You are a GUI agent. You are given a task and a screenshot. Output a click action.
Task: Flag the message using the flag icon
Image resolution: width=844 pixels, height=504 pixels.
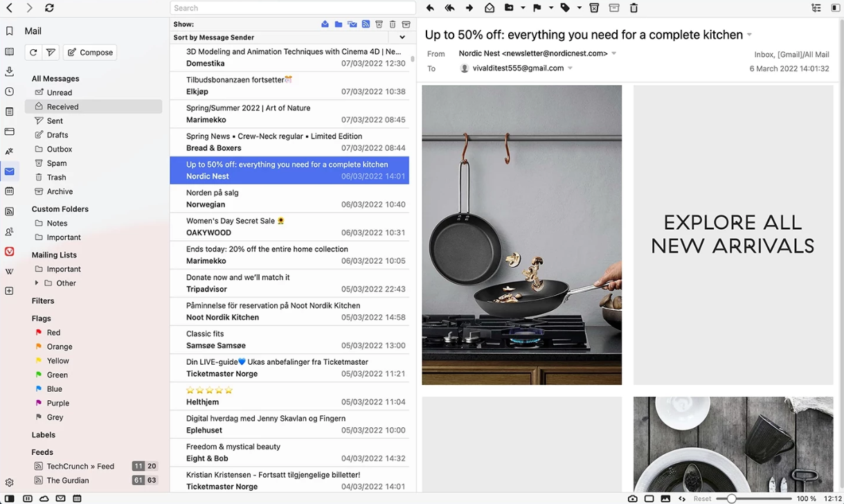coord(537,8)
